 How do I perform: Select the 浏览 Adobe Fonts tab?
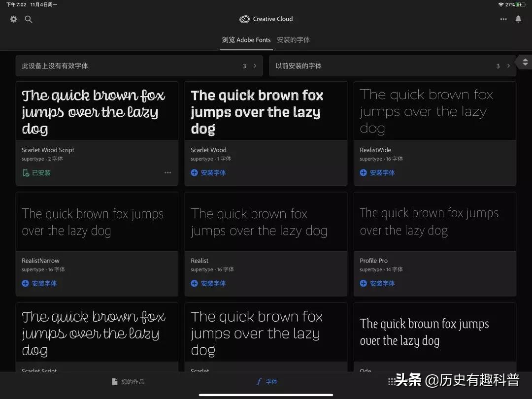[246, 40]
